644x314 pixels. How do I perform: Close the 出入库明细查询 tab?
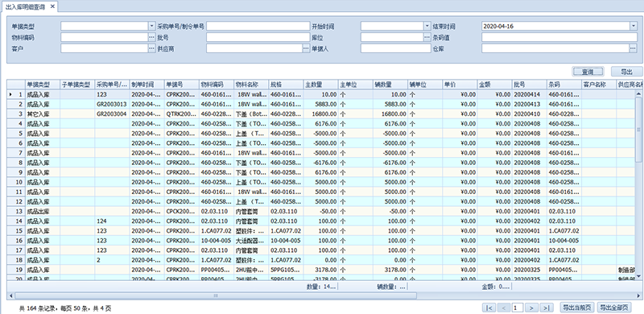click(52, 6)
